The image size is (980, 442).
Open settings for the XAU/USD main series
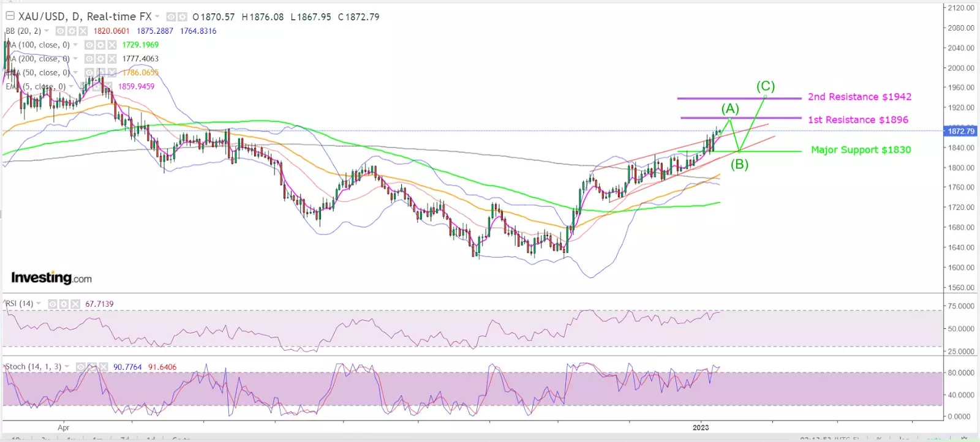tap(182, 17)
